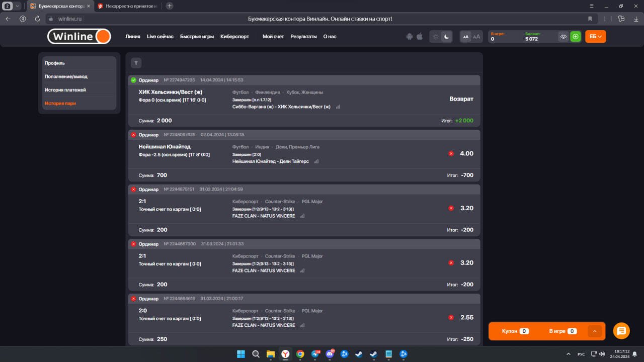
Task: Open Пополнение/вывод in the sidebar
Action: [x=66, y=76]
